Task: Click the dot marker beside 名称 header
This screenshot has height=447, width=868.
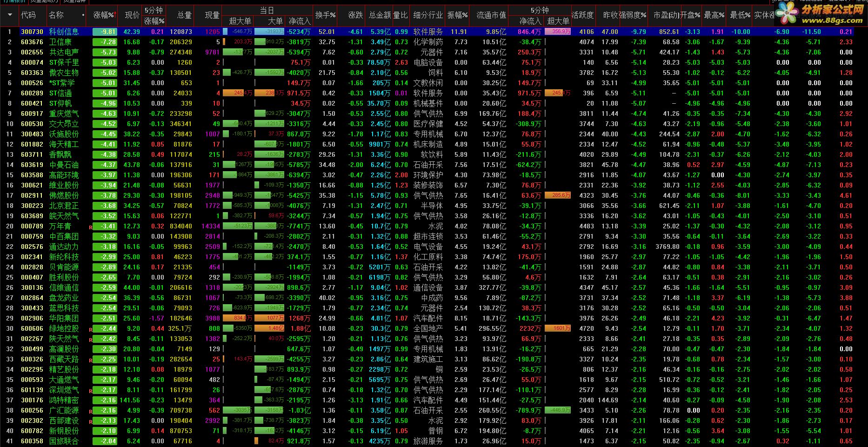Action: click(x=83, y=15)
